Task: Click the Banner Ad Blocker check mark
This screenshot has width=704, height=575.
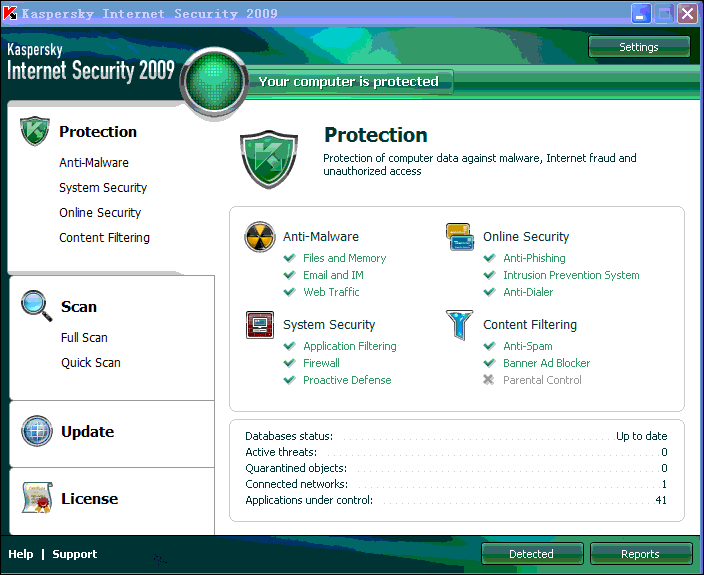Action: pos(489,363)
